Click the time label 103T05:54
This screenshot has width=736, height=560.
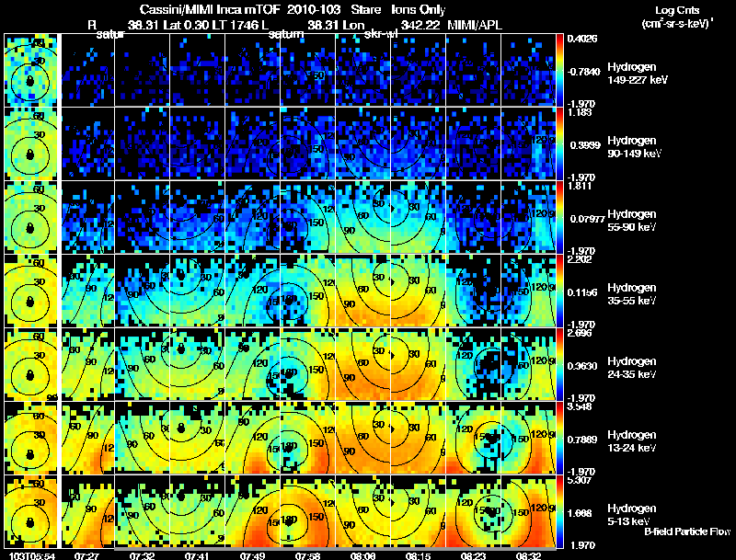click(x=31, y=555)
